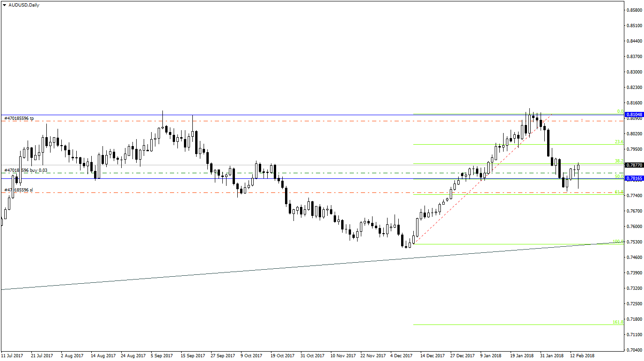644x361 pixels.
Task: Click the 0.76000 price axis value
Action: [x=634, y=226]
